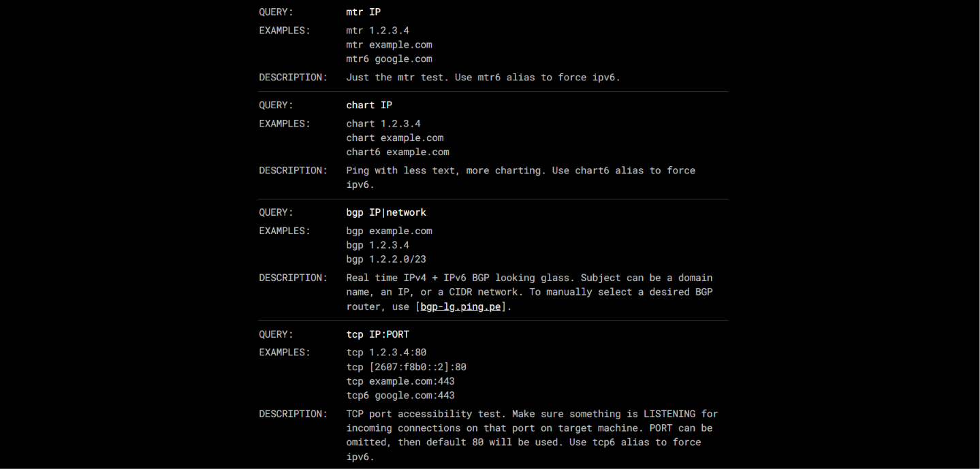
Task: Open the bgp-lg.ping.pe link
Action: point(461,307)
